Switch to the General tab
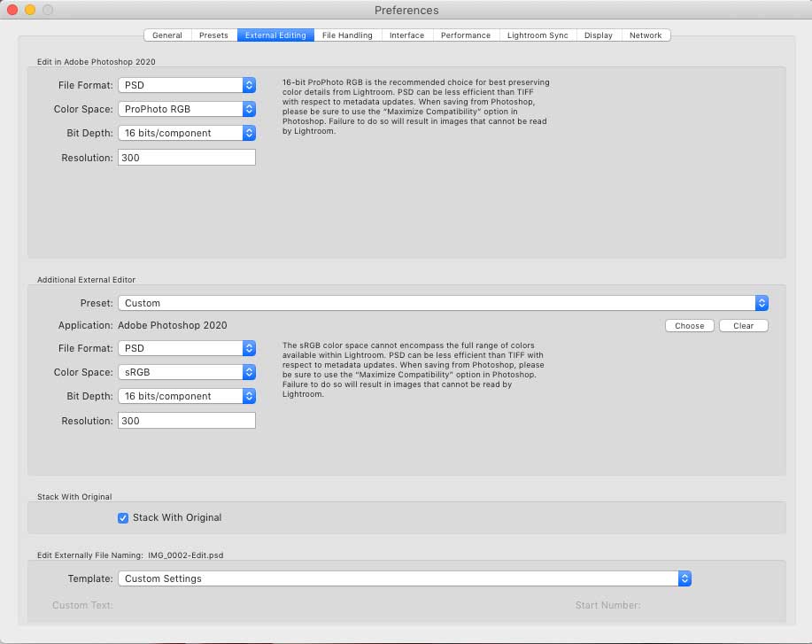This screenshot has width=812, height=644. pyautogui.click(x=167, y=35)
